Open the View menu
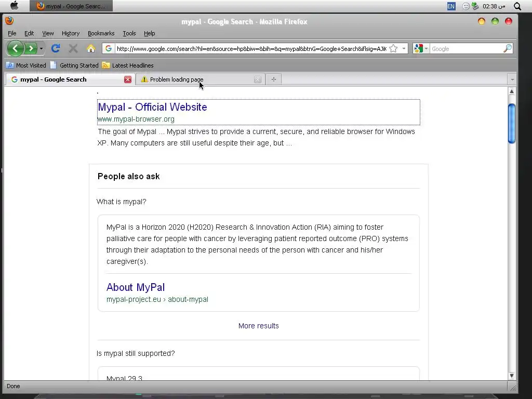The height and width of the screenshot is (399, 532). [48, 33]
